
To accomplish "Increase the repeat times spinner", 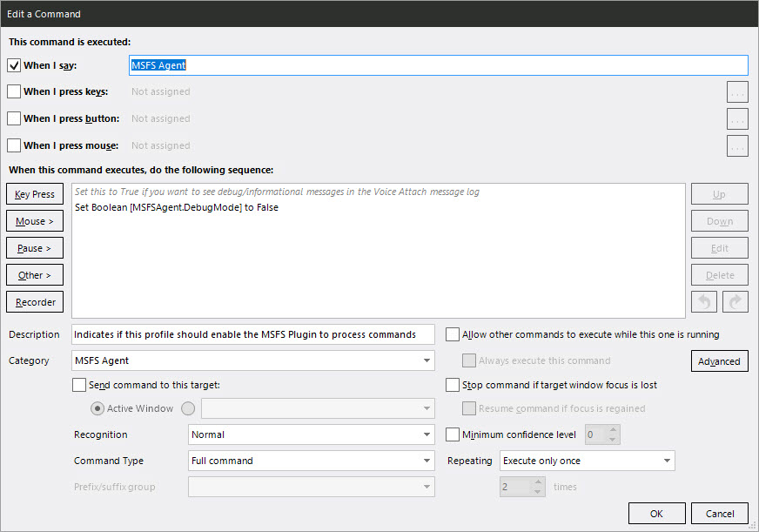I will tap(538, 482).
